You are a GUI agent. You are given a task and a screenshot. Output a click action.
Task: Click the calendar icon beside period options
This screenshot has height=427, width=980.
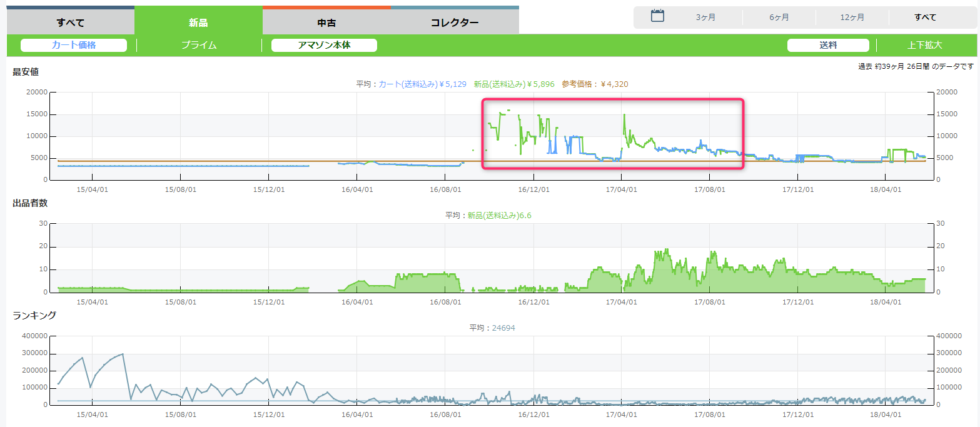(x=657, y=16)
